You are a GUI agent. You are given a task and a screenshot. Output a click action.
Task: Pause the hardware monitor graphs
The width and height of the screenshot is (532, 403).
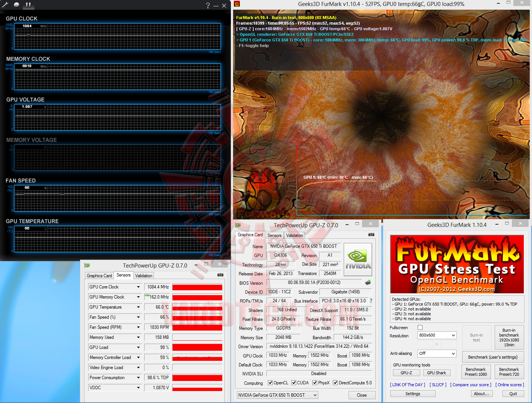pyautogui.click(x=28, y=5)
